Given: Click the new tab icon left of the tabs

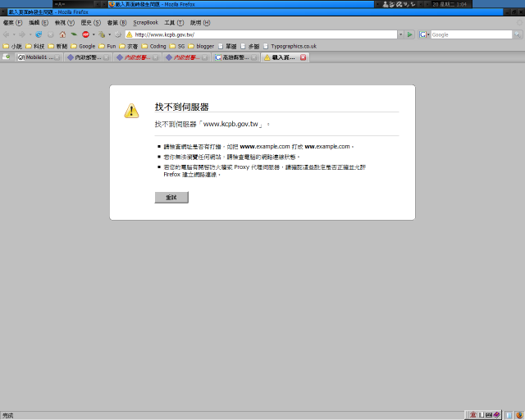Looking at the screenshot, I should pyautogui.click(x=6, y=57).
